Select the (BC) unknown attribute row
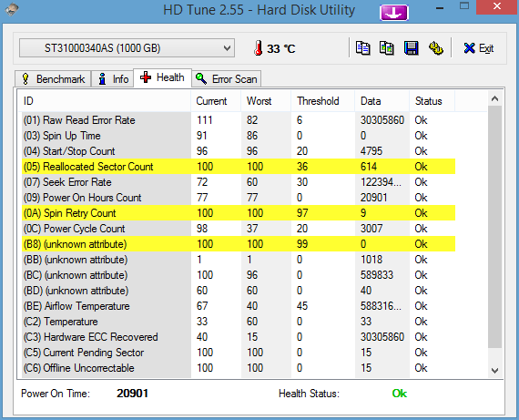This screenshot has width=519, height=420. tap(239, 275)
